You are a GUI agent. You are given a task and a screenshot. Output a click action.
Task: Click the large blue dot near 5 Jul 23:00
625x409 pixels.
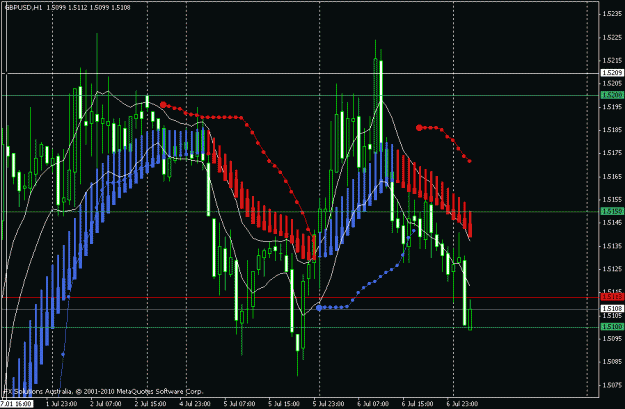[x=319, y=308]
